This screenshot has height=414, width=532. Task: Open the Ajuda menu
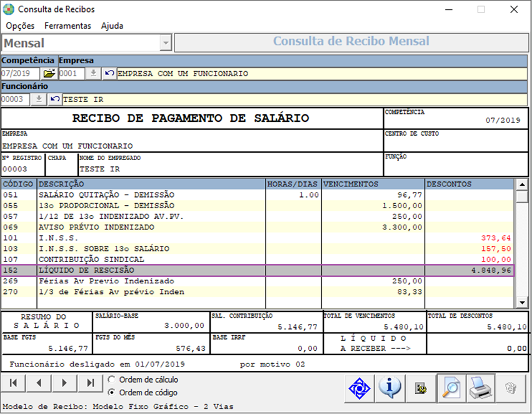112,26
